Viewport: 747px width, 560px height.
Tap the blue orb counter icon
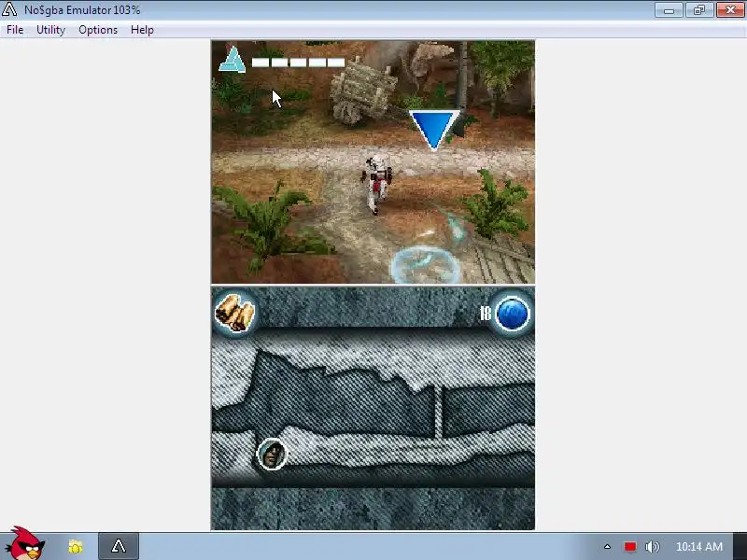pyautogui.click(x=513, y=314)
